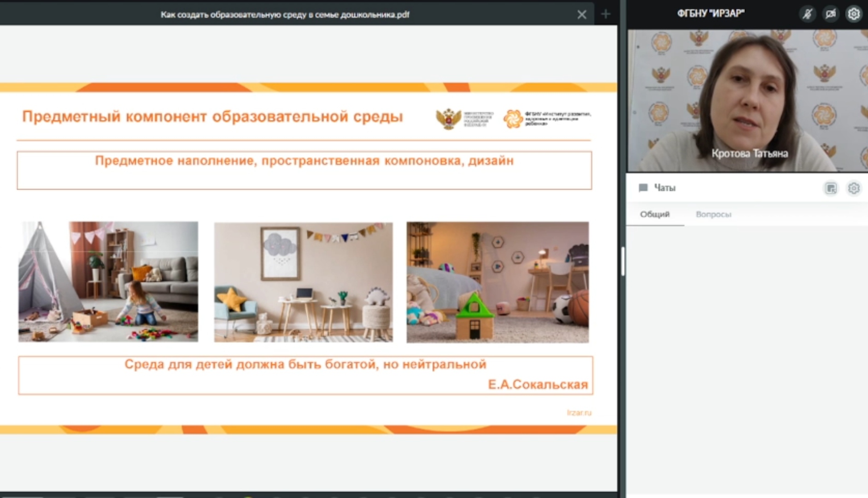Image resolution: width=868 pixels, height=498 pixels.
Task: Select the Общий chat tab
Action: click(655, 214)
